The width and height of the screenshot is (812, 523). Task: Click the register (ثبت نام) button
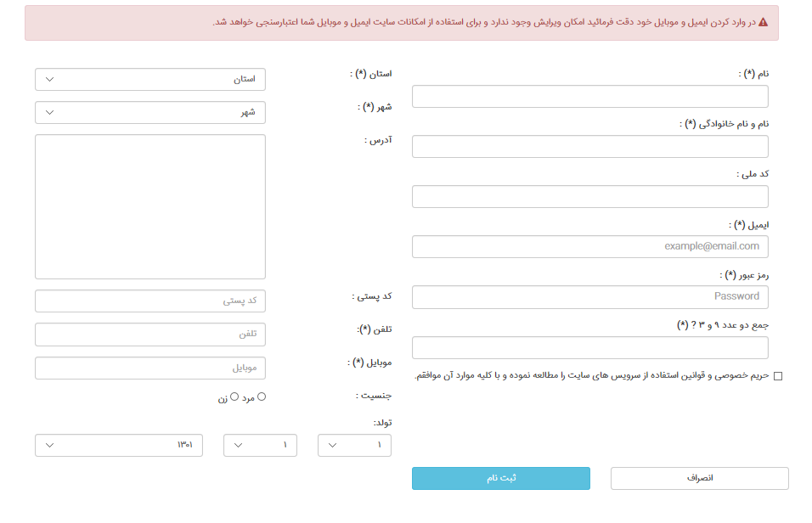click(x=500, y=479)
